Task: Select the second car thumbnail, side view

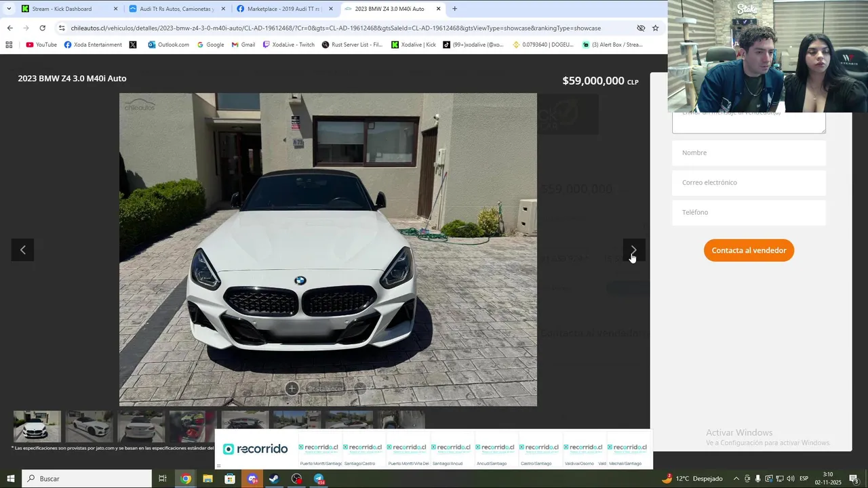Action: click(x=89, y=426)
